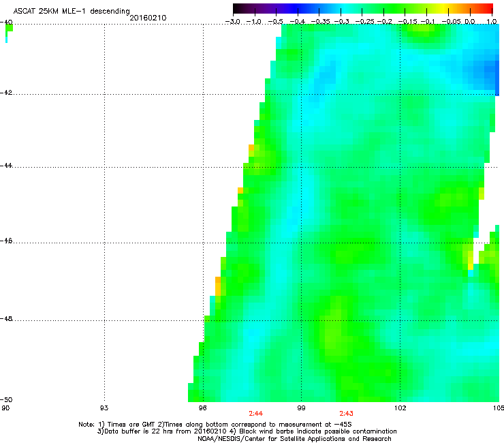Click the 'Times are GMT' note line
The width and height of the screenshot is (504, 443).
pyautogui.click(x=215, y=425)
